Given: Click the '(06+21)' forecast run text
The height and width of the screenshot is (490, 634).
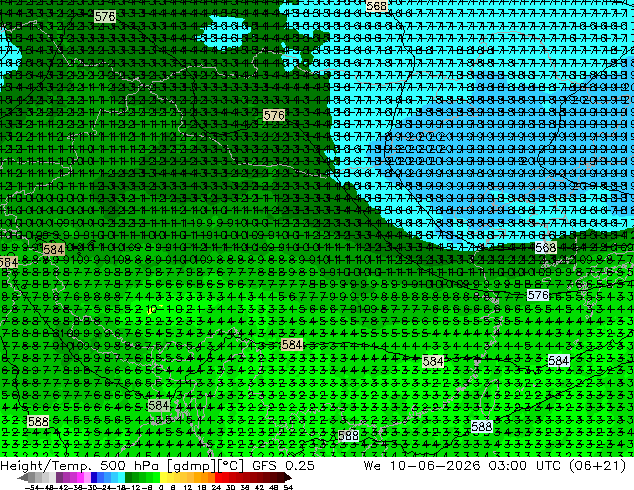Looking at the screenshot, I should click(x=598, y=466).
